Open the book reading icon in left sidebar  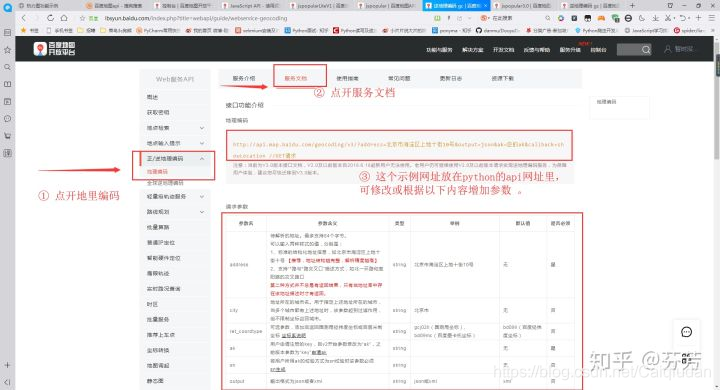(7, 84)
